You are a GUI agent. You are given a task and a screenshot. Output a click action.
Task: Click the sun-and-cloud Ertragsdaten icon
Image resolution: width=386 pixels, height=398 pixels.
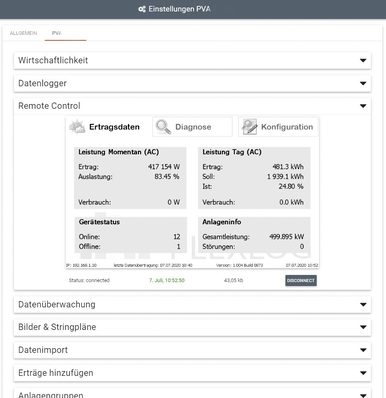[77, 127]
